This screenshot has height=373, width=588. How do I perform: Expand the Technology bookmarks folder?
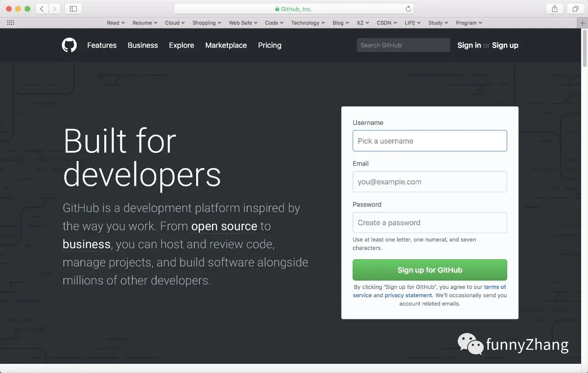click(308, 22)
